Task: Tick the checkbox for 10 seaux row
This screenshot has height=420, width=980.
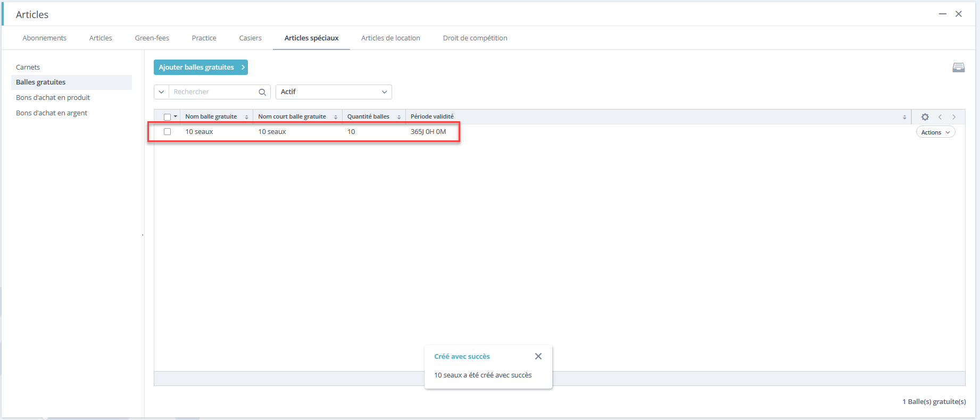Action: (x=168, y=131)
